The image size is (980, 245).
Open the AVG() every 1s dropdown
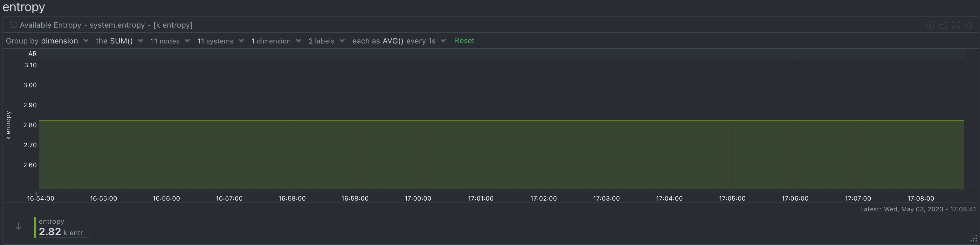point(399,41)
